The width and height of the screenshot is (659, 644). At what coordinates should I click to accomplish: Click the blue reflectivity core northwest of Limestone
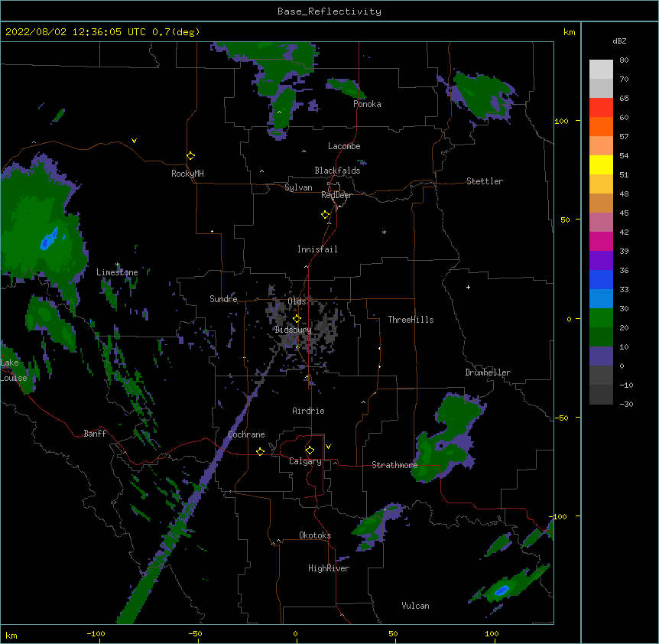pyautogui.click(x=50, y=239)
